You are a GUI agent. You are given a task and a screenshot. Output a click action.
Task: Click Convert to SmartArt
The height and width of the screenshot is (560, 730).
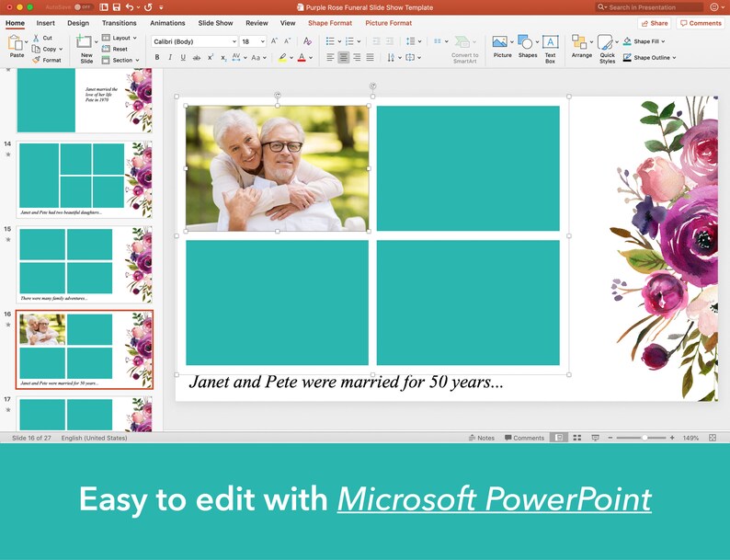click(x=464, y=50)
